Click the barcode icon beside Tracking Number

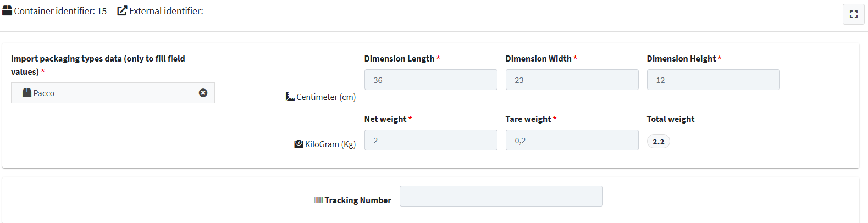pyautogui.click(x=318, y=200)
